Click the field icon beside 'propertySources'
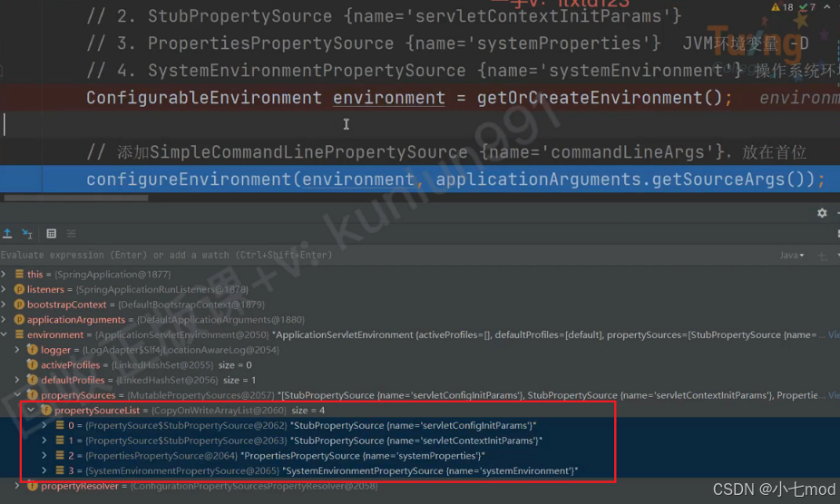This screenshot has width=840, height=504. pos(32,394)
